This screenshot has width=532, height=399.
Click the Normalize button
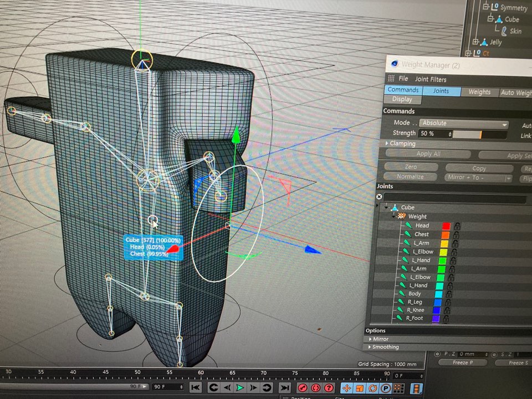[x=410, y=176]
